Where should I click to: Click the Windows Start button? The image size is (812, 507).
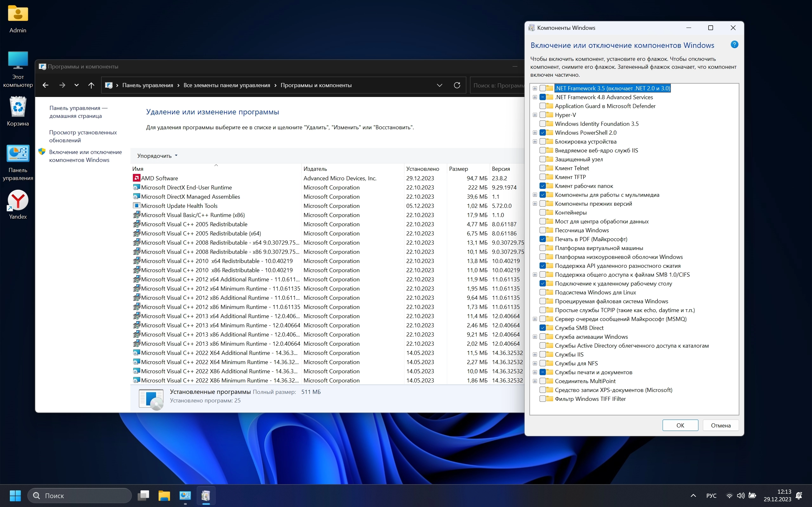click(x=15, y=495)
